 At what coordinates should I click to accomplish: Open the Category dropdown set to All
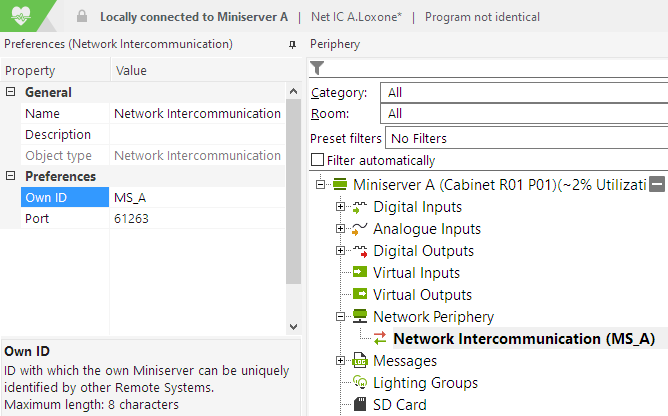click(x=524, y=92)
